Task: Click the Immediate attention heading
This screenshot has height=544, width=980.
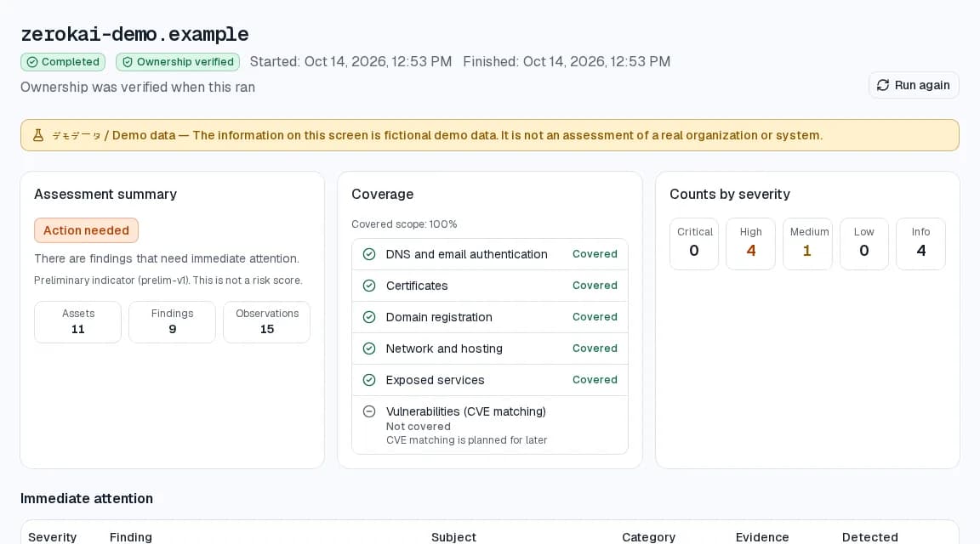Action: (86, 498)
